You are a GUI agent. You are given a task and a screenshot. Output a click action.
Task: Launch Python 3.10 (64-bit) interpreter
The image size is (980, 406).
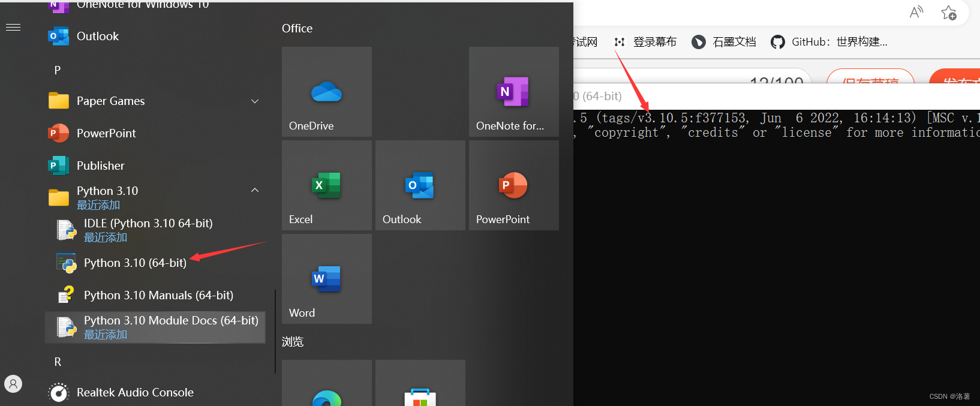(x=155, y=263)
